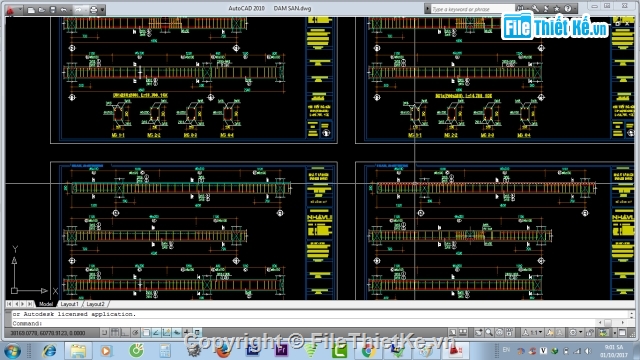Open the Windows Start button

(12, 351)
